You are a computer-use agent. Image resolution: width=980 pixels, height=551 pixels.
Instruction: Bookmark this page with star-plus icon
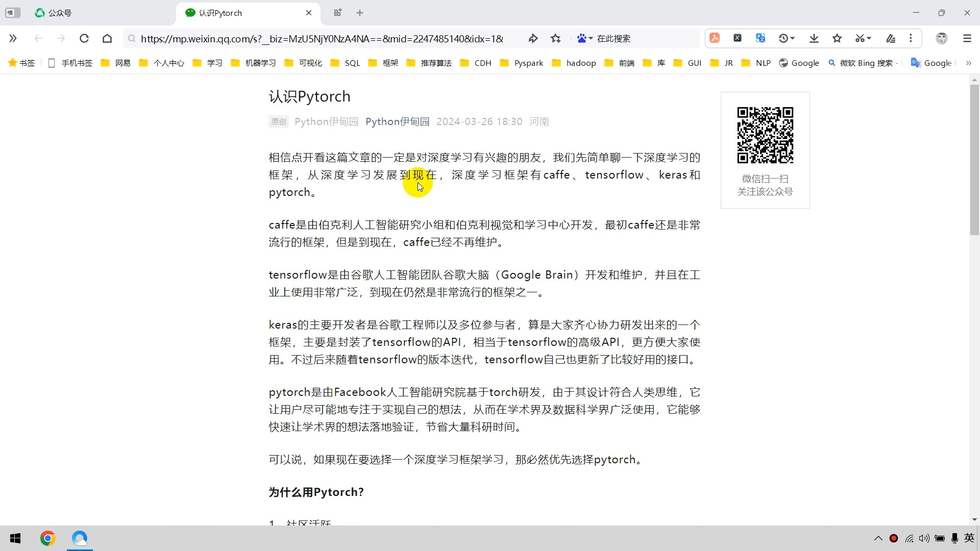click(x=556, y=38)
